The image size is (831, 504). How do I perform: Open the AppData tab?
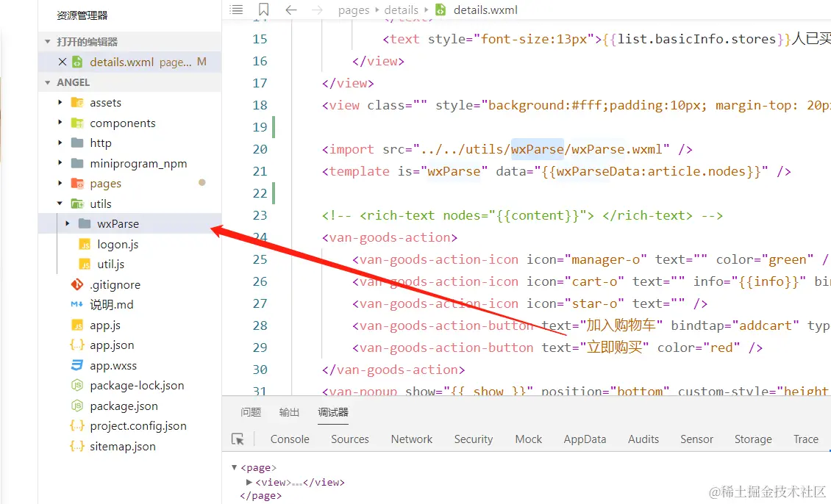pos(585,439)
